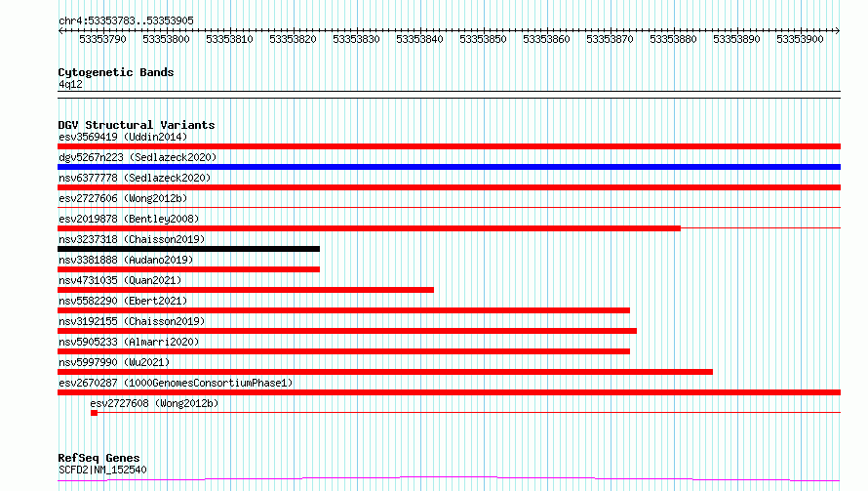Select ruler position 53353870
The height and width of the screenshot is (491, 868).
click(x=610, y=39)
